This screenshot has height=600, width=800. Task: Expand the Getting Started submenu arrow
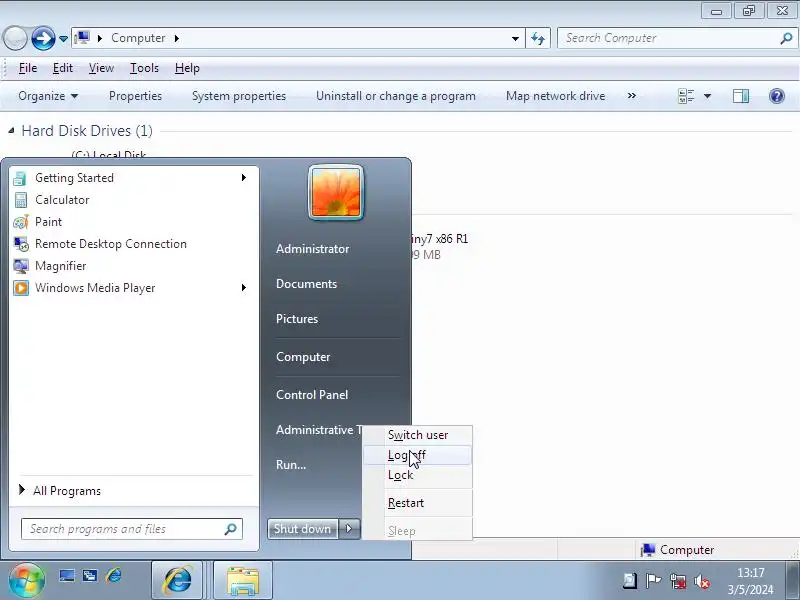pos(244,178)
